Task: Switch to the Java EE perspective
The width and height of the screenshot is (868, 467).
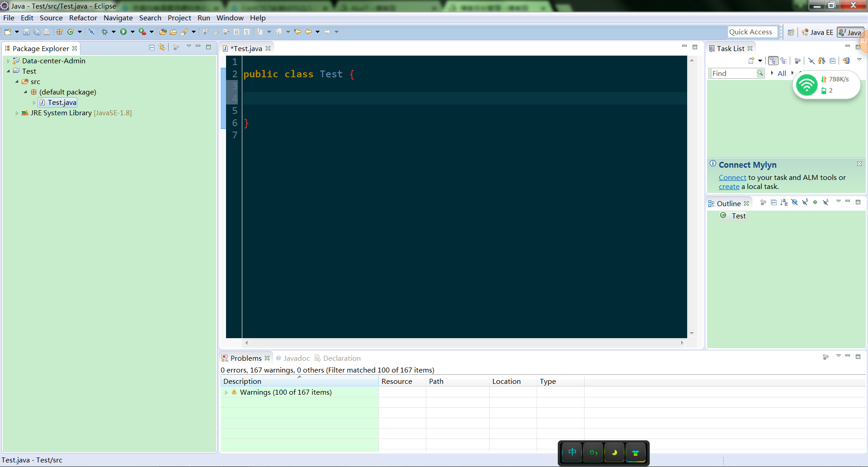Action: pos(817,32)
